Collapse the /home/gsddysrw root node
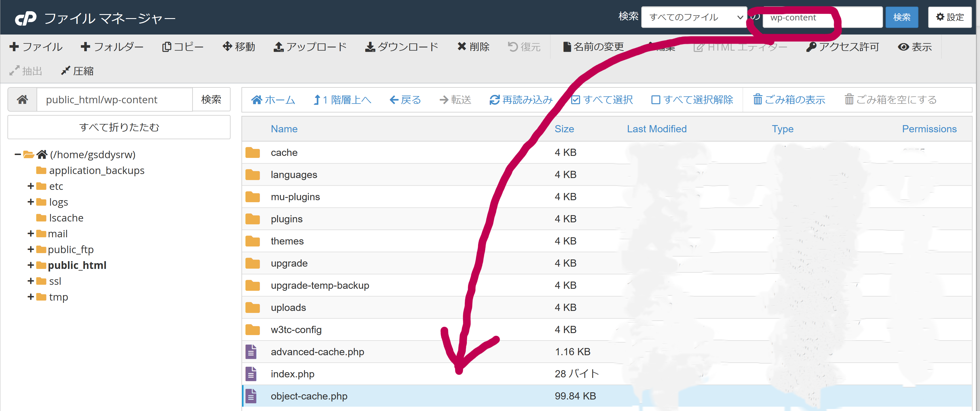The height and width of the screenshot is (411, 980). 18,154
